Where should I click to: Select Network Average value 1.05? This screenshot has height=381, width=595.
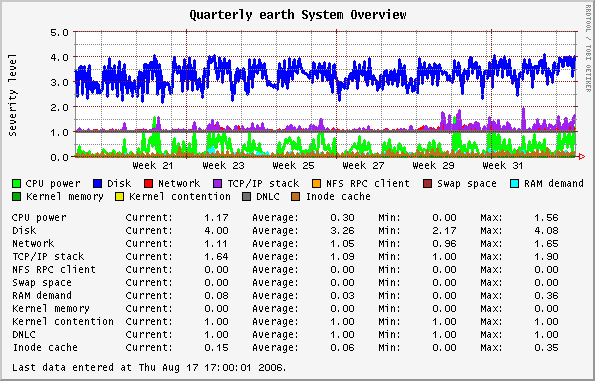point(342,244)
